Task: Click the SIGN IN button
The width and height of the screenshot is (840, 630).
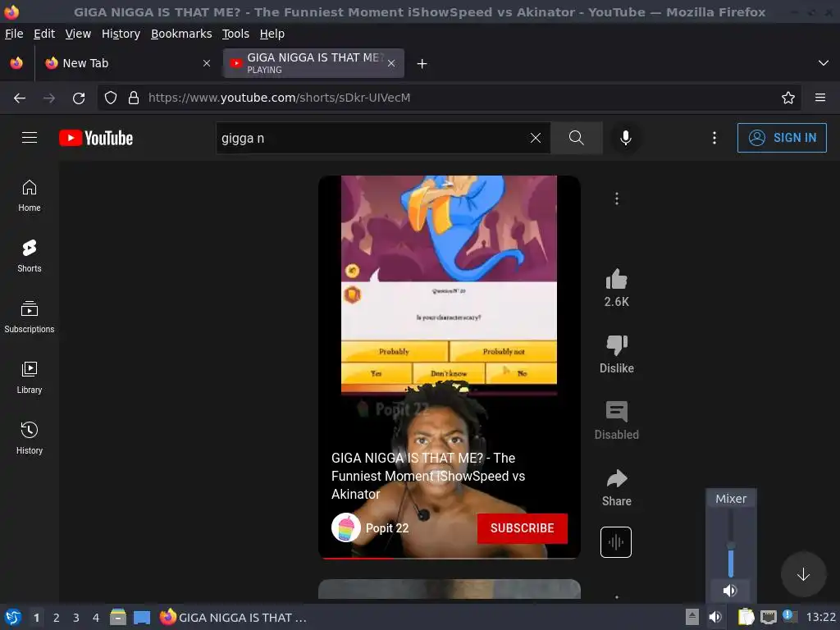Action: (x=782, y=138)
